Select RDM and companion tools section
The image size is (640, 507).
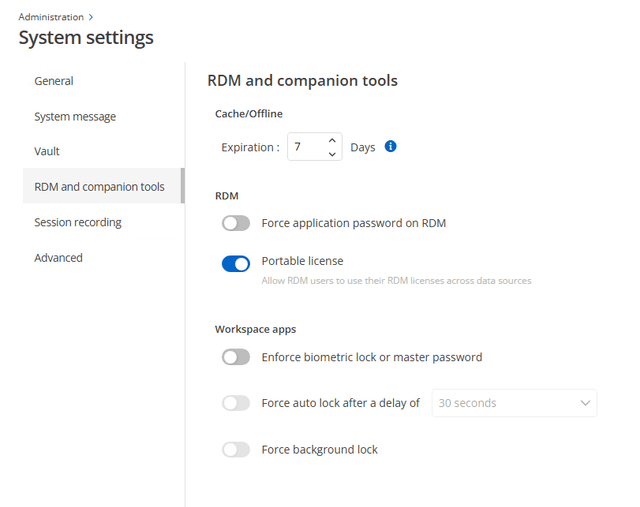[x=99, y=187]
